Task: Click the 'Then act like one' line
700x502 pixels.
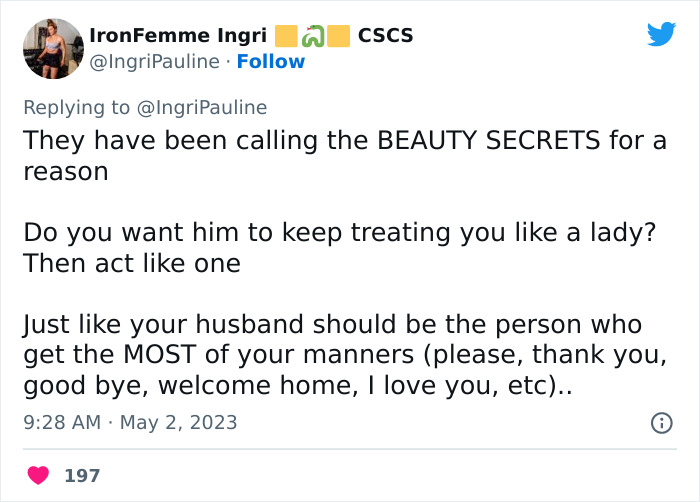Action: 131,263
